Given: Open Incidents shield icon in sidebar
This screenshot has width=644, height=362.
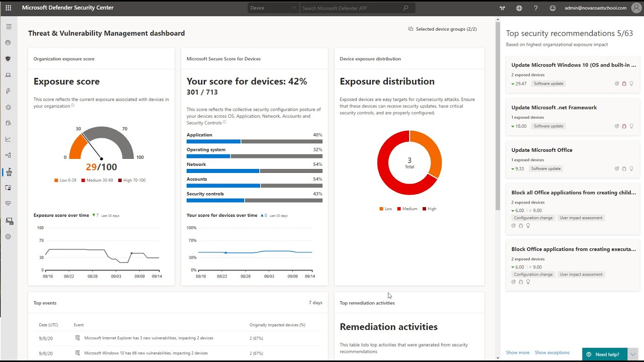Looking at the screenshot, I should (8, 59).
